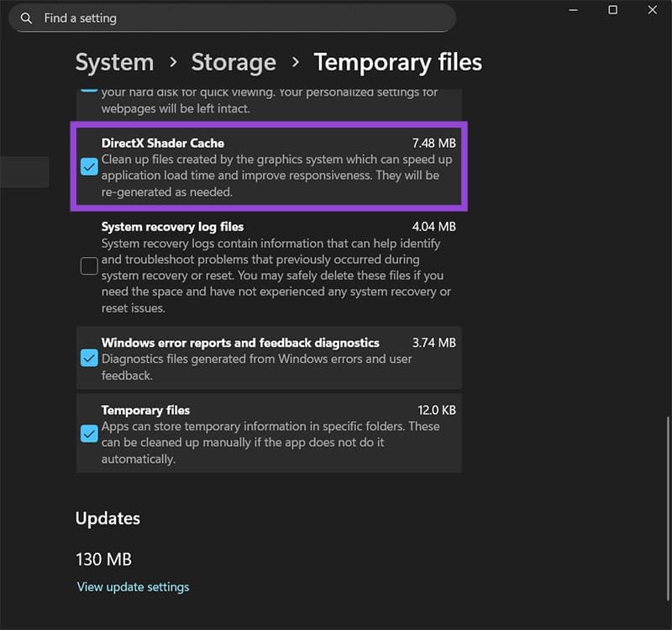Screen dimensions: 672x630
Task: Click the 'Temporary files' breadcrumb page title
Action: coord(397,62)
